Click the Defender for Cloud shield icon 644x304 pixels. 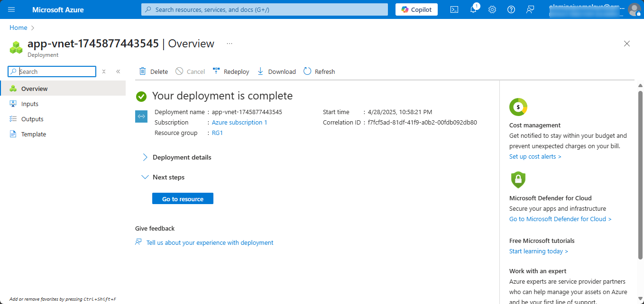[x=518, y=180]
